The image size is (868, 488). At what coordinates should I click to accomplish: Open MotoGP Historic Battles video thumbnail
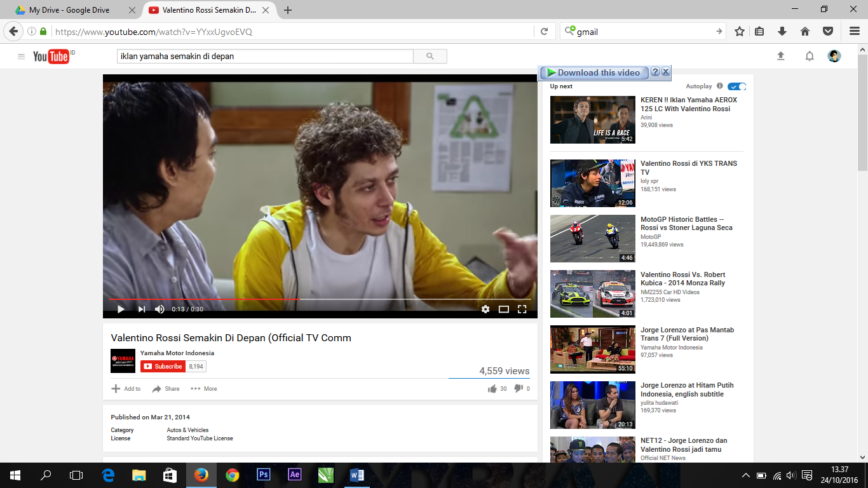pos(593,239)
